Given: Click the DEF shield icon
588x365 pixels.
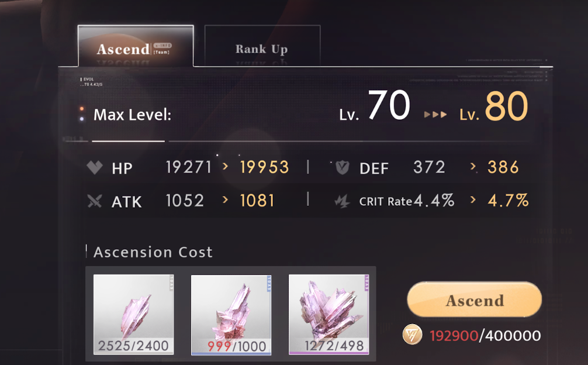Looking at the screenshot, I should coord(342,167).
